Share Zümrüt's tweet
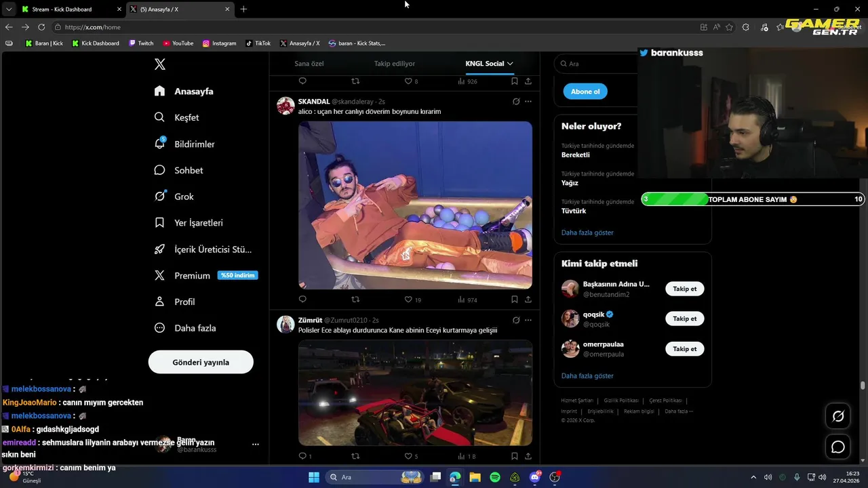Viewport: 868px width, 488px height. 528,456
